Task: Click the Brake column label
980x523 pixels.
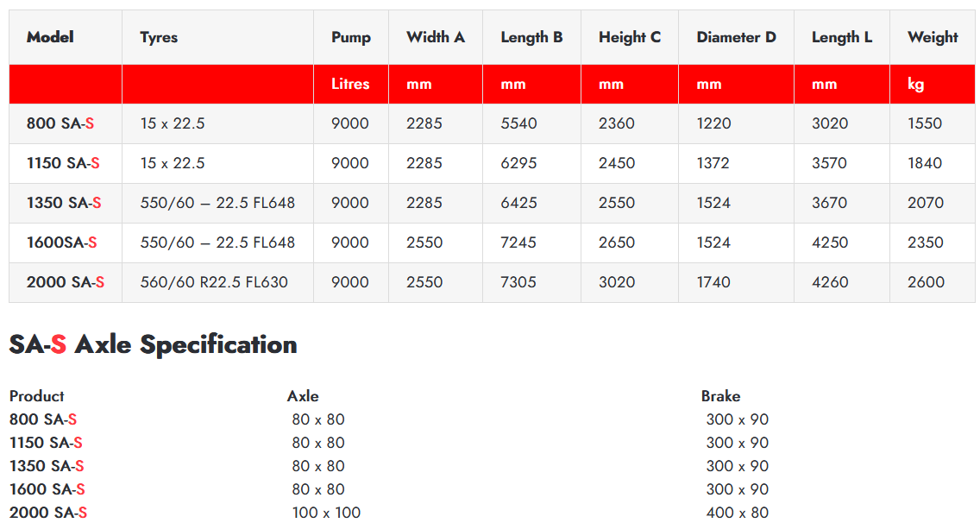Action: point(720,396)
